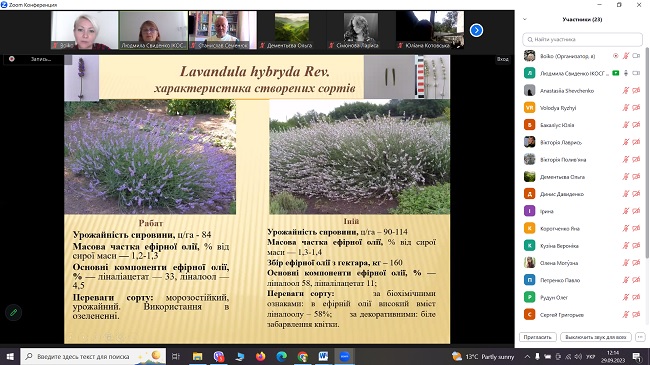Click the Windows taskbar search box

(93, 356)
